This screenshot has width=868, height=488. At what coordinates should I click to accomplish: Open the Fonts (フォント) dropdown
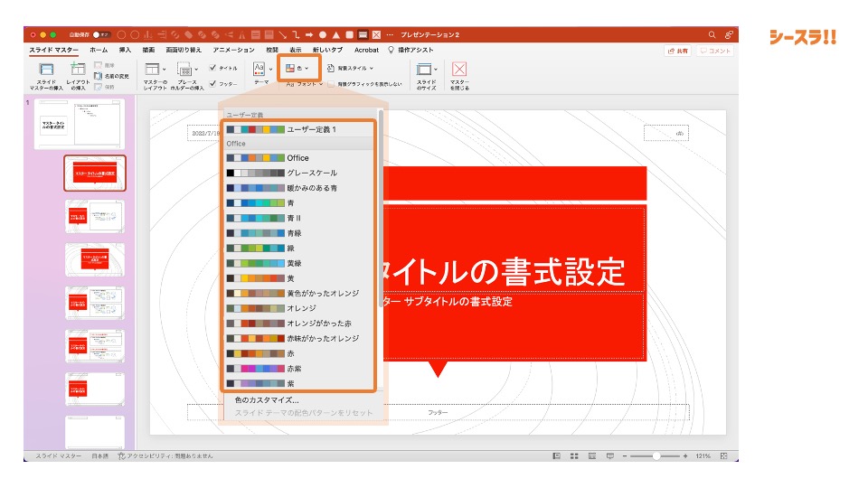[305, 84]
